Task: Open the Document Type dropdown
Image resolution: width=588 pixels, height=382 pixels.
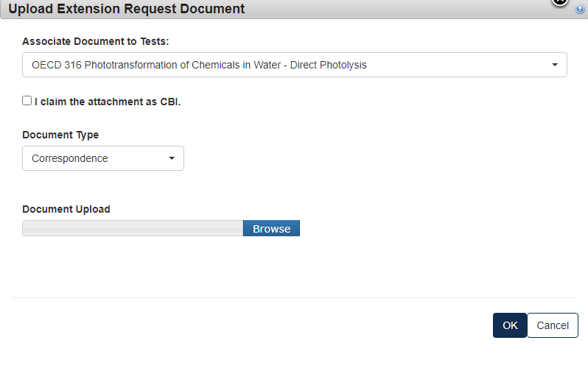Action: pyautogui.click(x=102, y=158)
